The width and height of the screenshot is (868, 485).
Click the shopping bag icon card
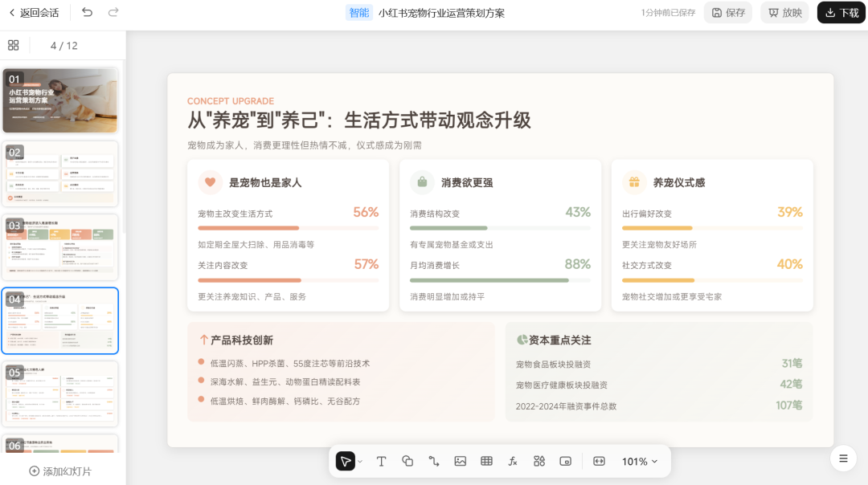coord(422,182)
